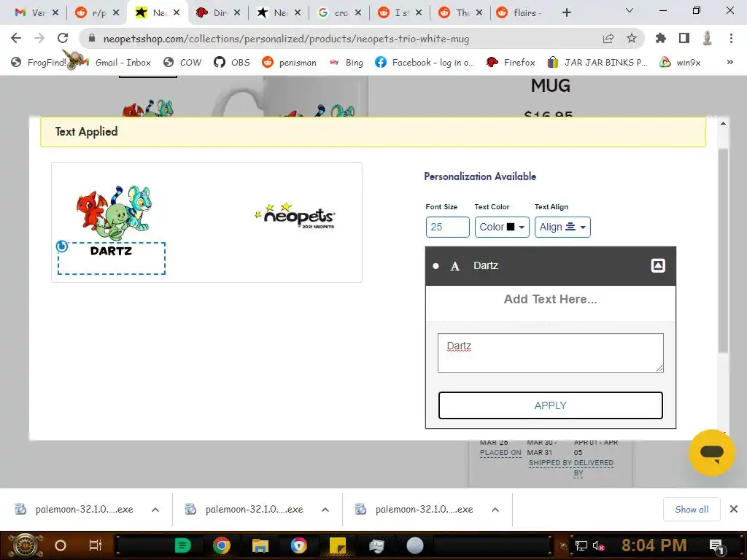
Task: Switch to the r/p Reddit tab
Action: point(90,13)
